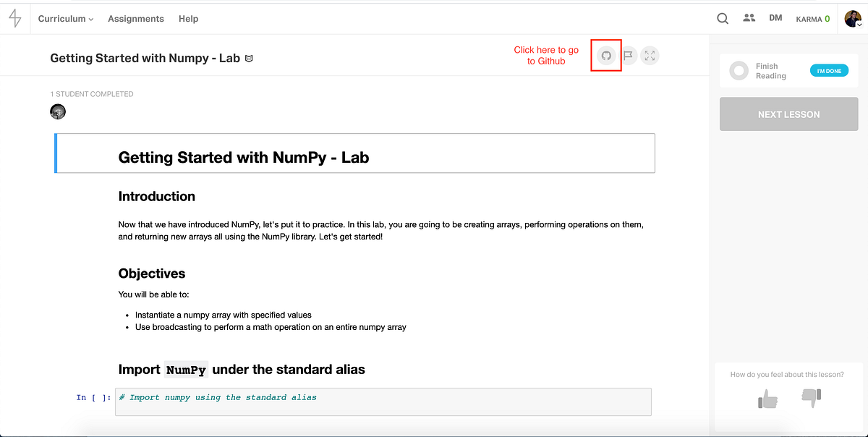The width and height of the screenshot is (868, 437).
Task: Toggle the Finish Reading completion circle
Action: 739,70
